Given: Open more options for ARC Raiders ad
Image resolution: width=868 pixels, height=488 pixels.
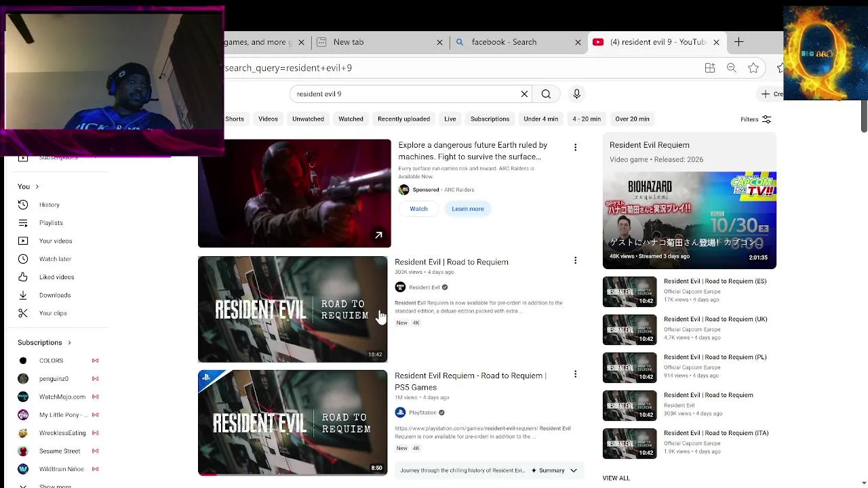Looking at the screenshot, I should [575, 147].
